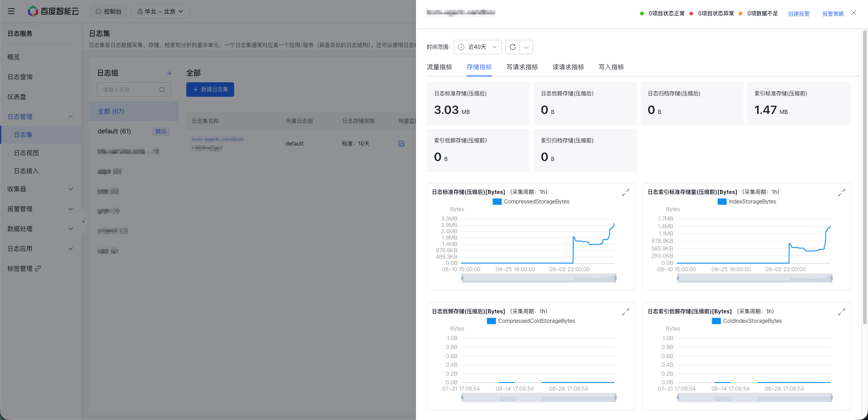Switch to the 写请求指标 tab
The height and width of the screenshot is (420, 868).
click(522, 67)
